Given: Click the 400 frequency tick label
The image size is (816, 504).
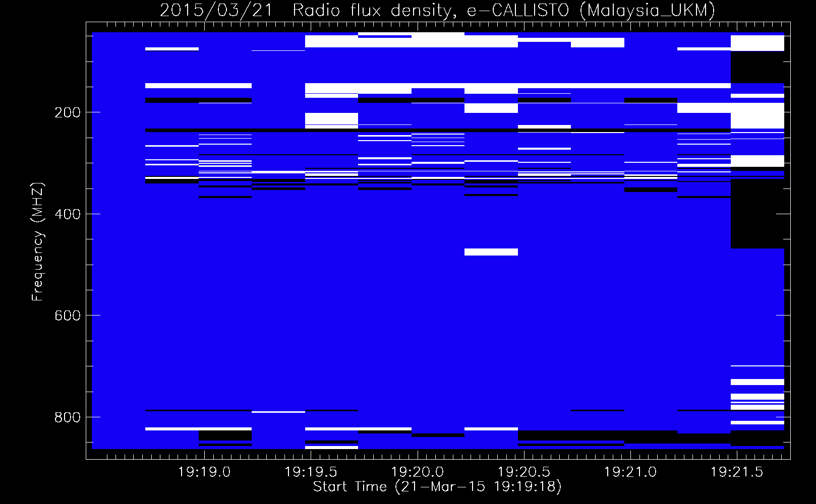Looking at the screenshot, I should (x=68, y=214).
